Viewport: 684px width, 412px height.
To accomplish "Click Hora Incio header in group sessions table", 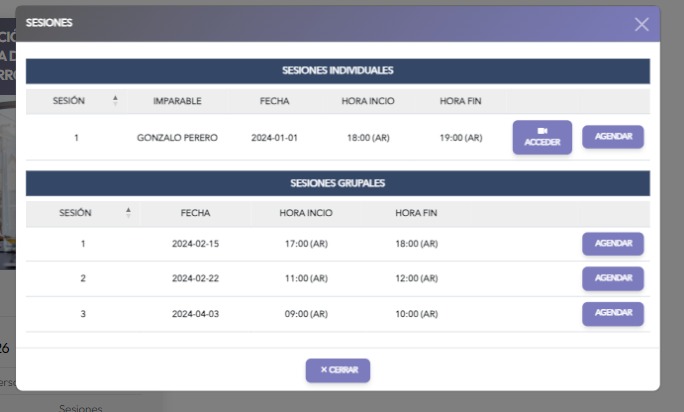I will (306, 213).
